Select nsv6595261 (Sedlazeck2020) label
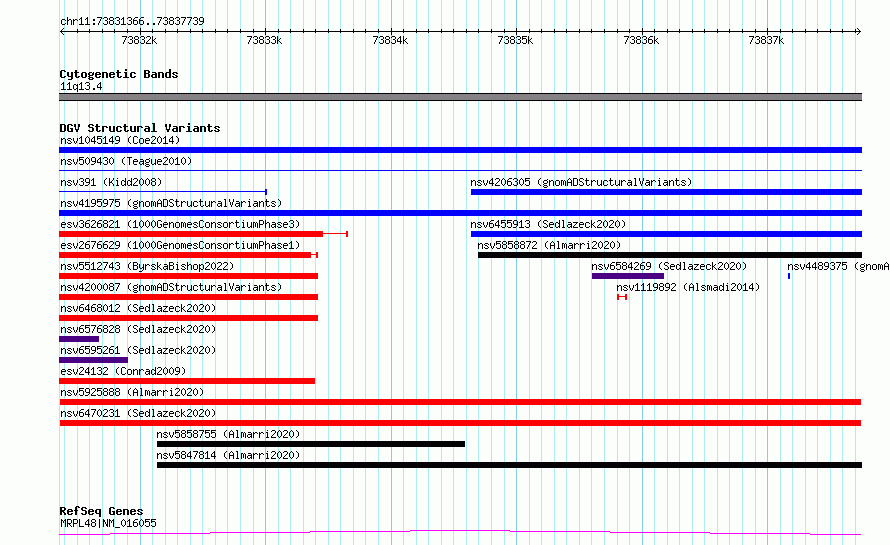The width and height of the screenshot is (890, 545). (138, 350)
